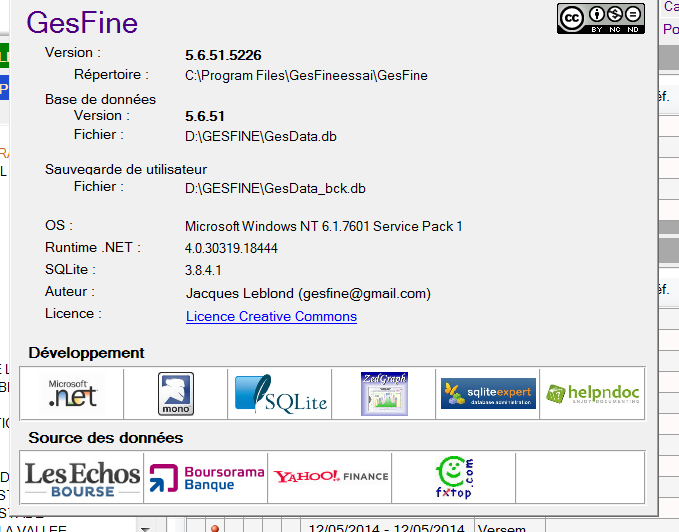The height and width of the screenshot is (532, 679).
Task: Click the Microsoft .NET logo
Action: pos(73,394)
